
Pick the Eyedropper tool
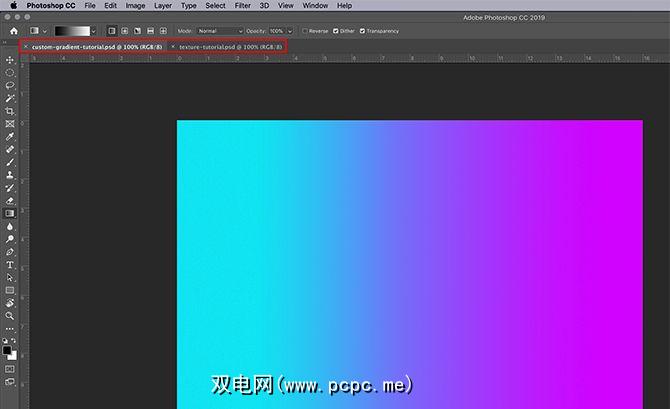10,136
